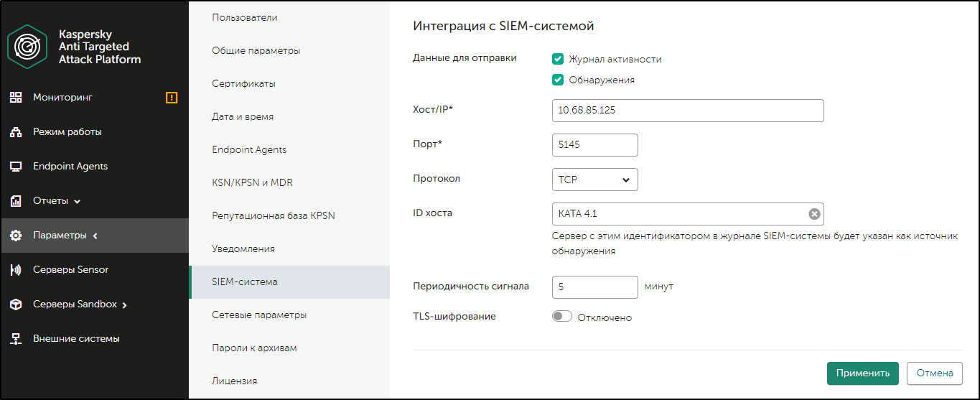Screen dimensions: 980x400
Task: Open the Протокол TCP dropdown
Action: coord(594,180)
